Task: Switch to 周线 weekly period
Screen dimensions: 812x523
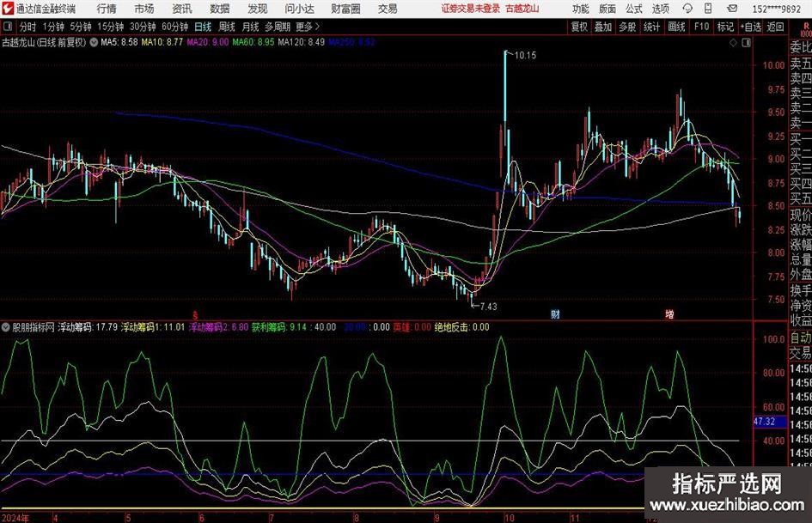Action: point(227,27)
